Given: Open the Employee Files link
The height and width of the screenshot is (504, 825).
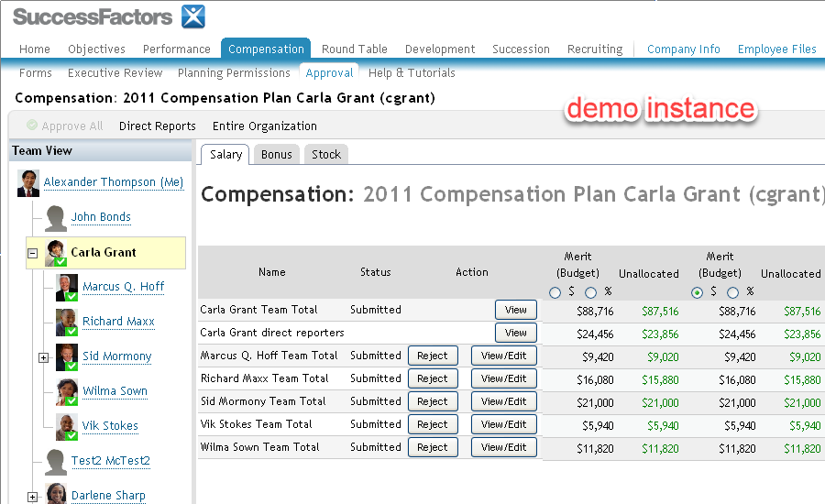Looking at the screenshot, I should pyautogui.click(x=777, y=49).
